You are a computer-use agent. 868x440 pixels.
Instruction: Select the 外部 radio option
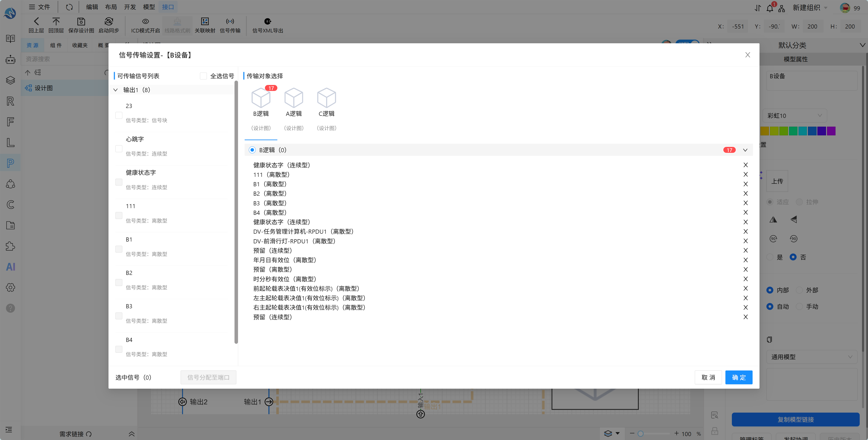[799, 290]
